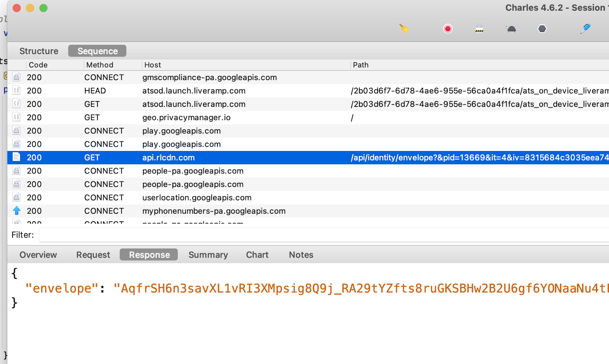Click the 200 code in the geo.privacymanager.io row
609x364 pixels.
click(x=34, y=117)
